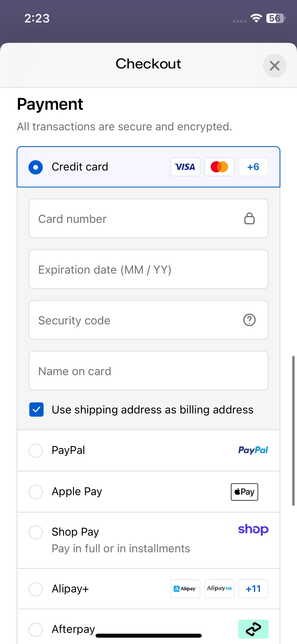
Task: Expand the +6 more card brands
Action: tap(253, 167)
